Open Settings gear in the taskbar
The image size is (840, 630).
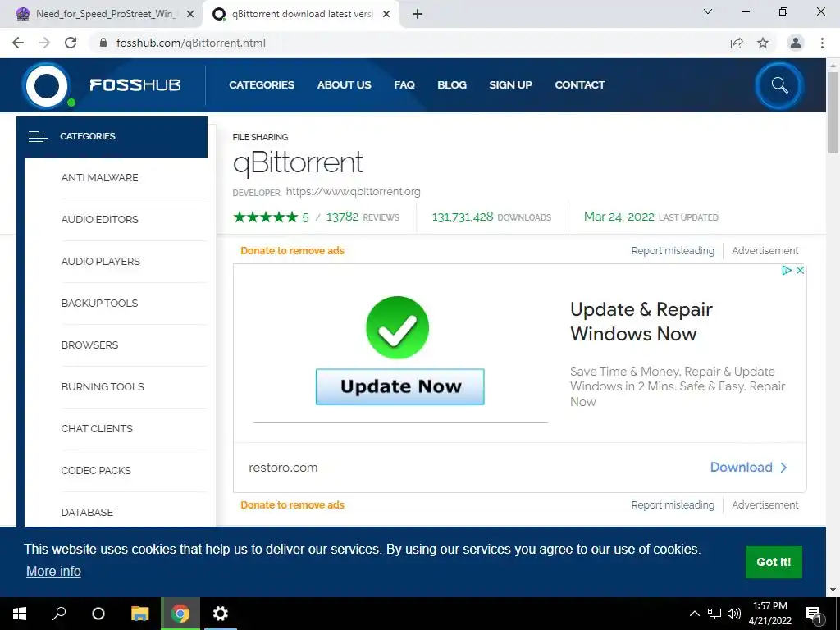(x=220, y=614)
